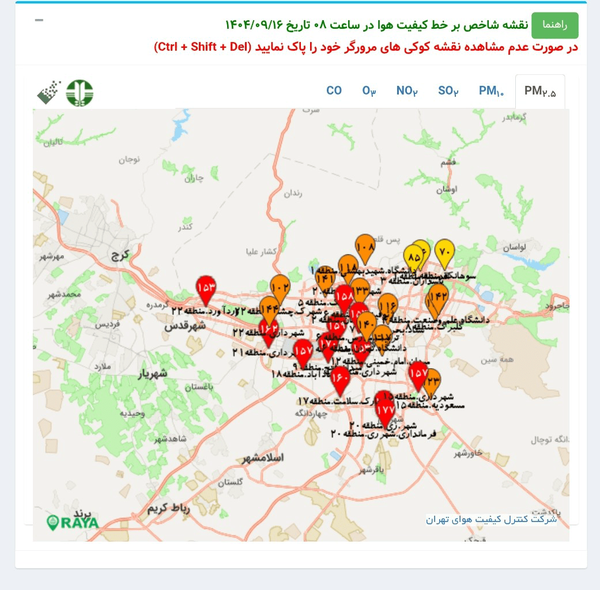600x590 pixels.
Task: Click the green راهنما guide button
Action: pos(554,25)
